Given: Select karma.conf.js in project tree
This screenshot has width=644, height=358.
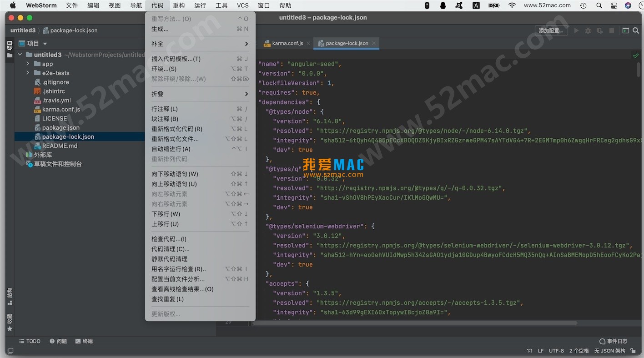Looking at the screenshot, I should click(x=61, y=109).
